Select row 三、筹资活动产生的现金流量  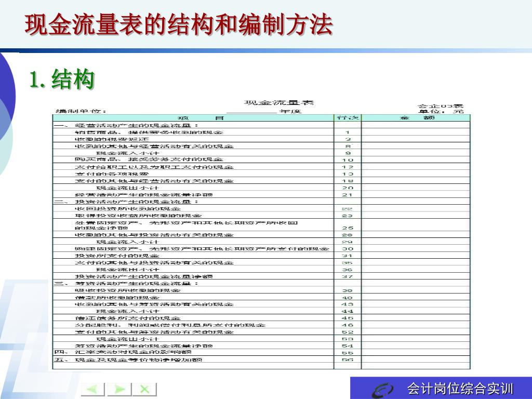[261, 283]
